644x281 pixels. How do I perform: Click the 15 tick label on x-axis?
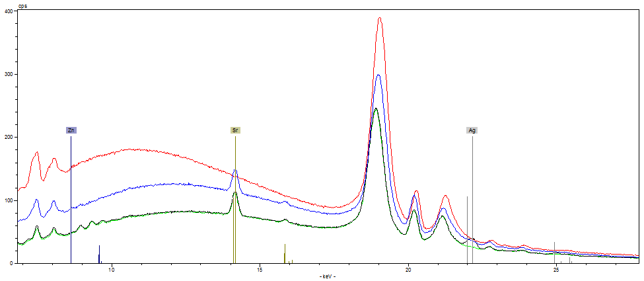(260, 270)
